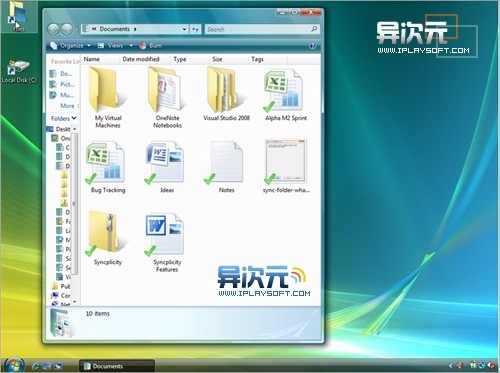
Task: Click the Burn toolbar button
Action: (x=151, y=46)
